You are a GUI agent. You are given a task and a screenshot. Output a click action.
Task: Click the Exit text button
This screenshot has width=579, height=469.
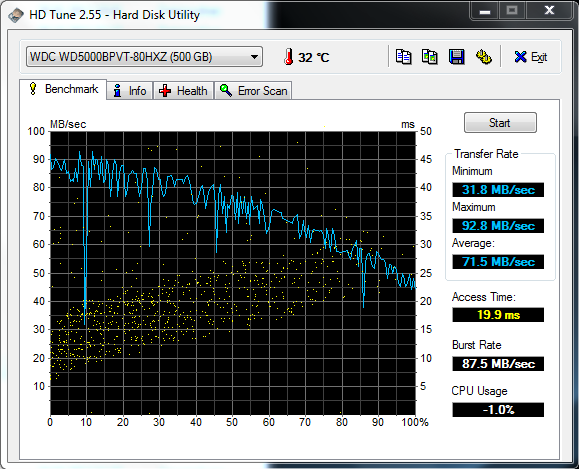(539, 57)
